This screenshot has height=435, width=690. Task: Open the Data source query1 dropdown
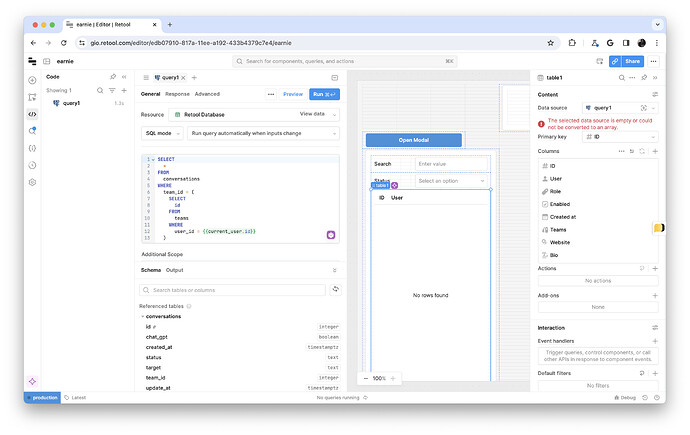tap(620, 108)
